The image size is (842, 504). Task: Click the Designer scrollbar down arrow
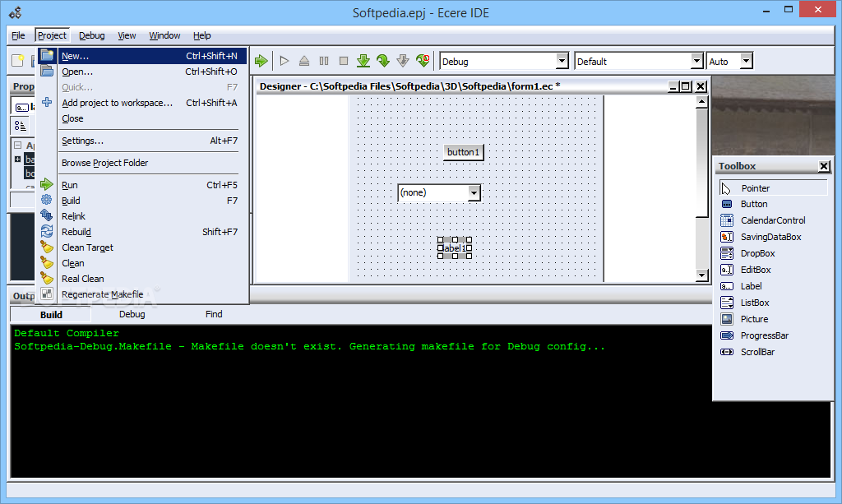point(702,275)
